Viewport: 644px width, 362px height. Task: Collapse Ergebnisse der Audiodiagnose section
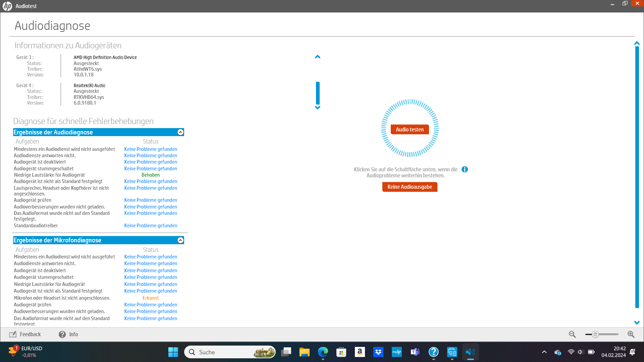pos(180,132)
